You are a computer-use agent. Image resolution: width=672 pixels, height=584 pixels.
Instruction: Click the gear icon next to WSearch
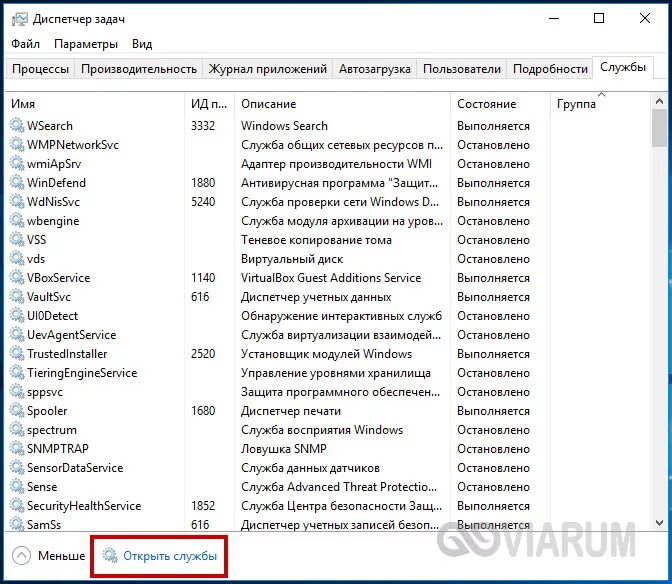pyautogui.click(x=17, y=126)
